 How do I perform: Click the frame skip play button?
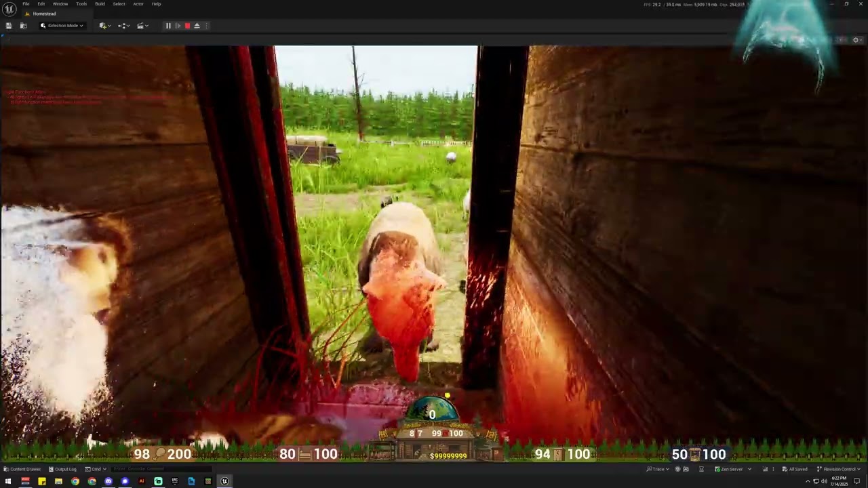click(x=178, y=26)
